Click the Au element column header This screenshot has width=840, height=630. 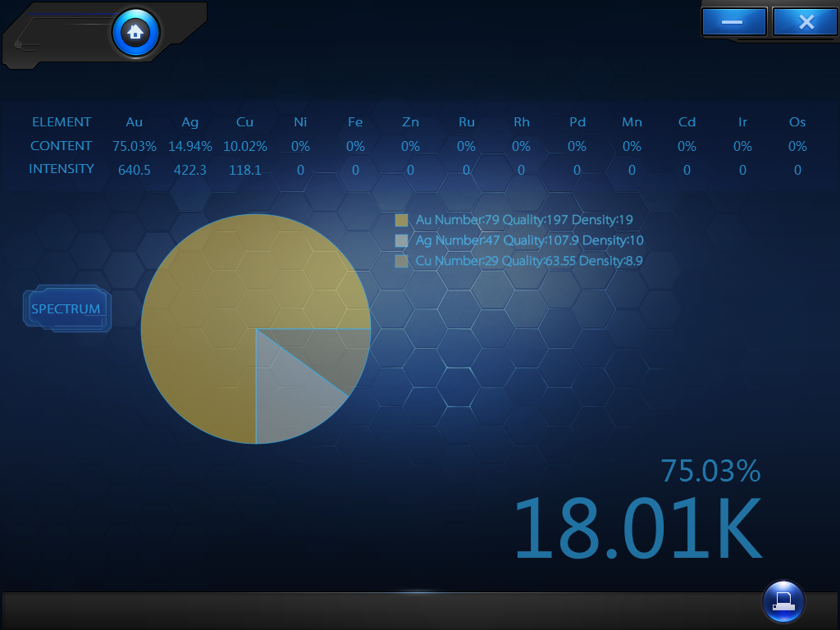point(134,122)
